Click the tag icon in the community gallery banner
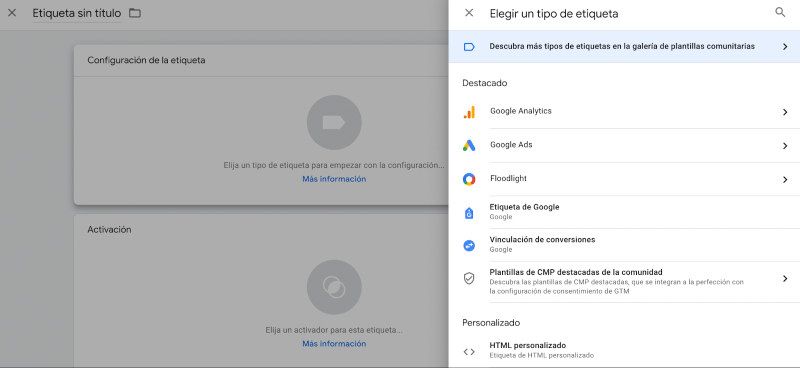Viewport: 800px width, 368px height. [469, 47]
